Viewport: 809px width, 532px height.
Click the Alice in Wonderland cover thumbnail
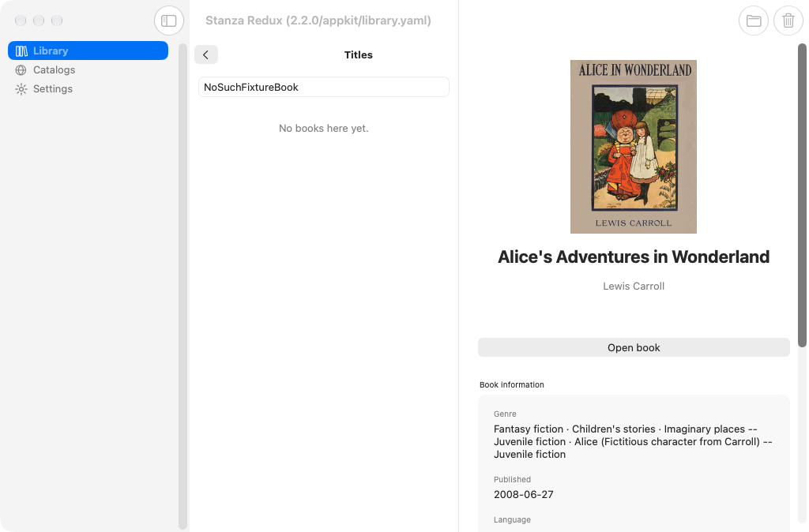pyautogui.click(x=633, y=147)
